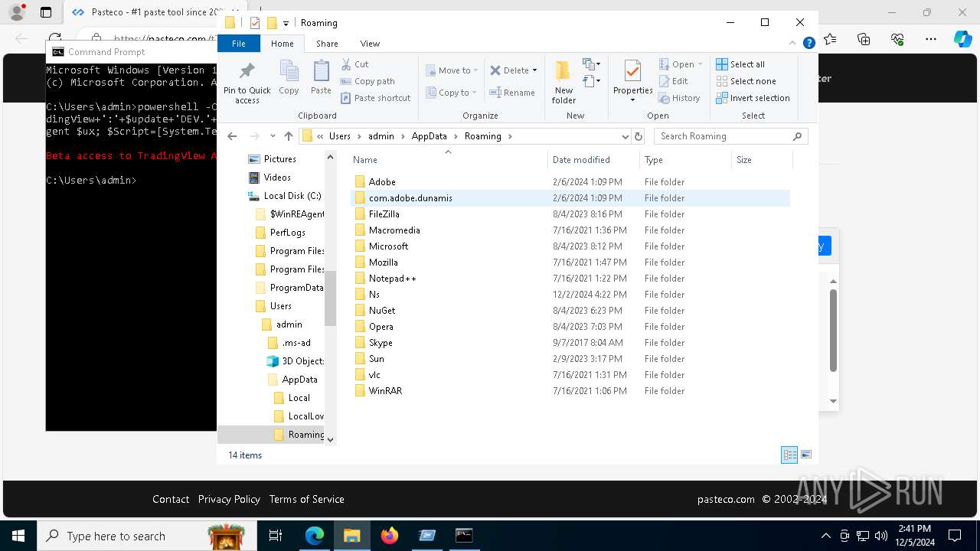This screenshot has height=551, width=980.
Task: Click New item dropdown icon
Action: point(591,64)
